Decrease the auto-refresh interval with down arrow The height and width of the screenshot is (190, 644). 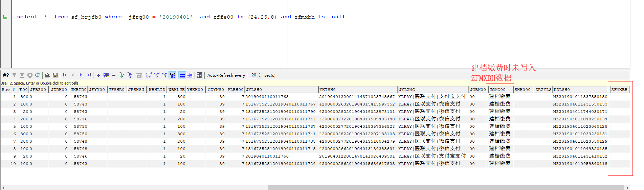point(260,77)
